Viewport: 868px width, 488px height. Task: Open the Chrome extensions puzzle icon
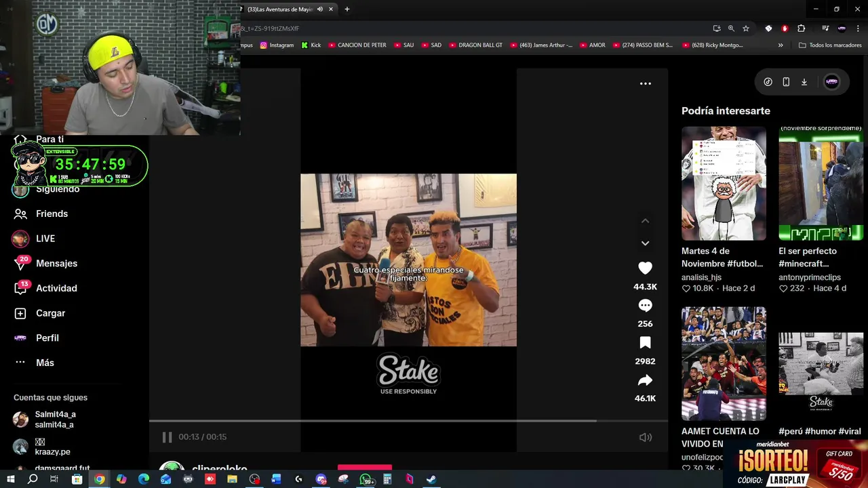click(x=802, y=28)
